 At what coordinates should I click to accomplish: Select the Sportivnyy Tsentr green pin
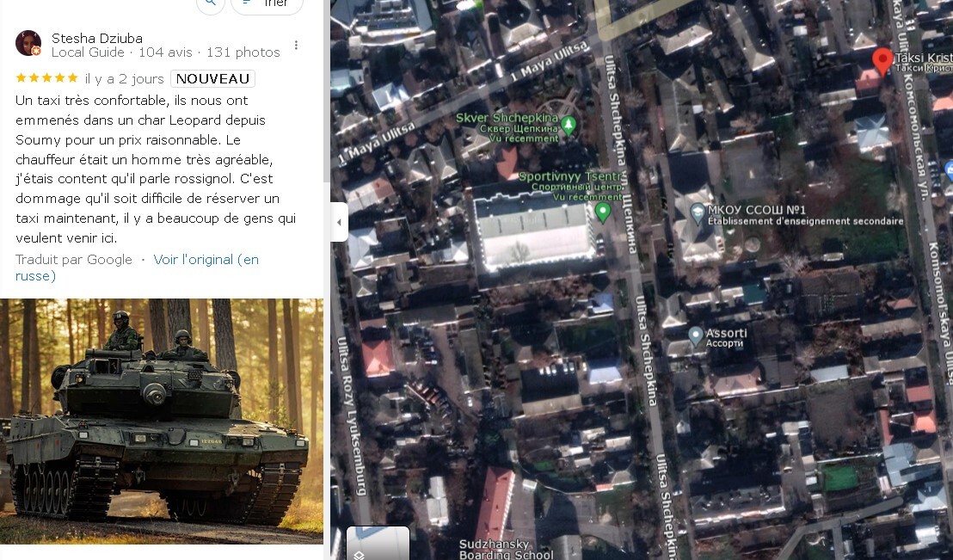(602, 212)
